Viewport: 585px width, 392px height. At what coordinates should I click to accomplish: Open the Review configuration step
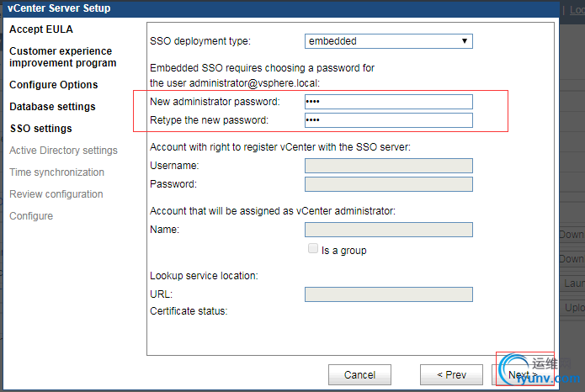click(56, 194)
